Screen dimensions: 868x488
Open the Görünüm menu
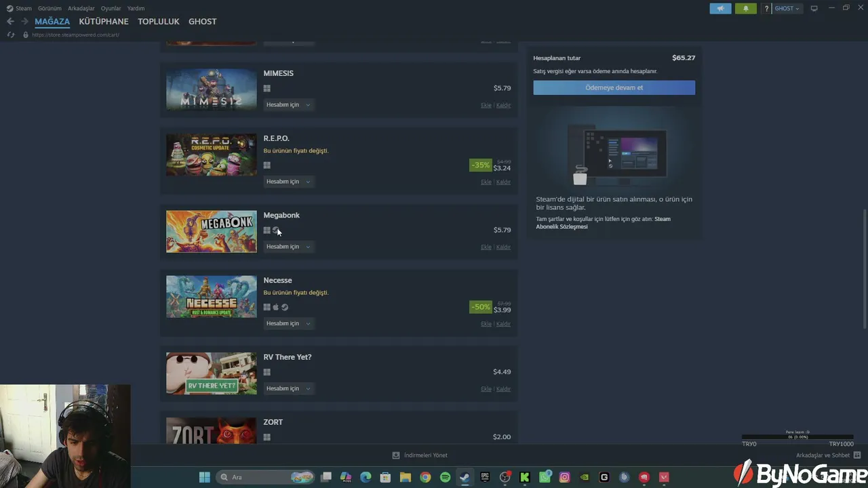pos(50,8)
